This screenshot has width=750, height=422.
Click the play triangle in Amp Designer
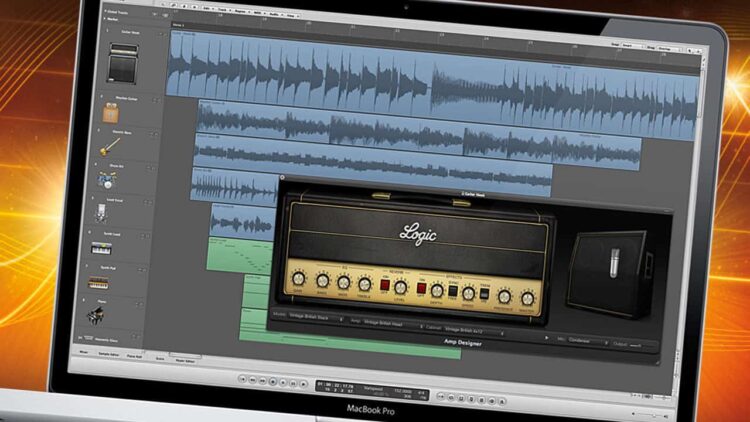(547, 338)
